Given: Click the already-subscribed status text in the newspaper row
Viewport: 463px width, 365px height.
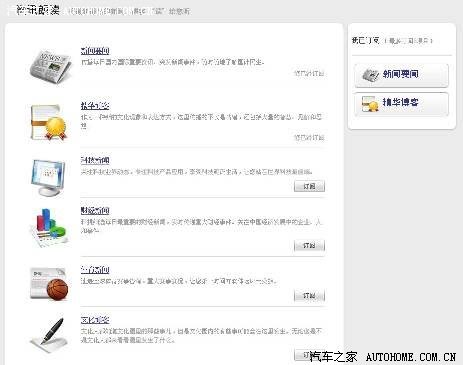Looking at the screenshot, I should pos(309,73).
